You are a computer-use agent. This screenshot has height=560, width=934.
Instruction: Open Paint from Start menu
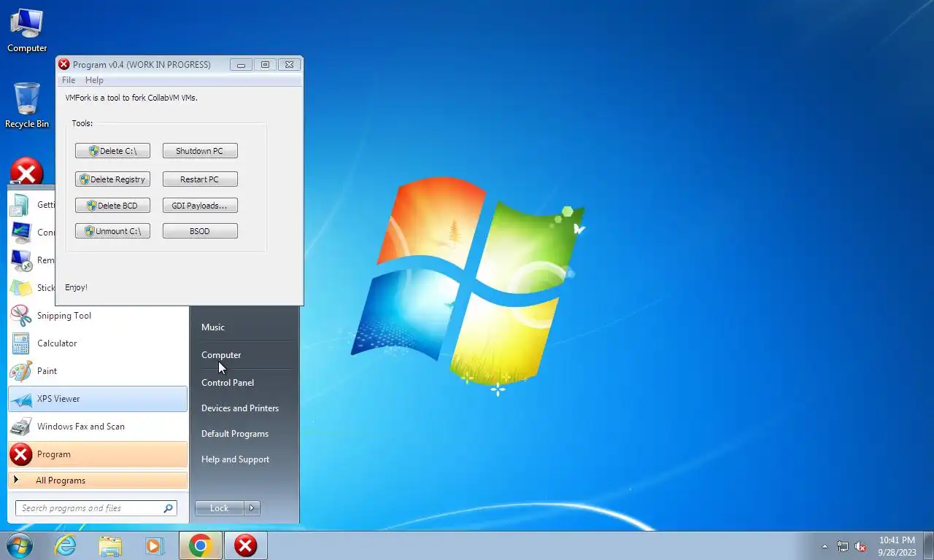tap(98, 371)
